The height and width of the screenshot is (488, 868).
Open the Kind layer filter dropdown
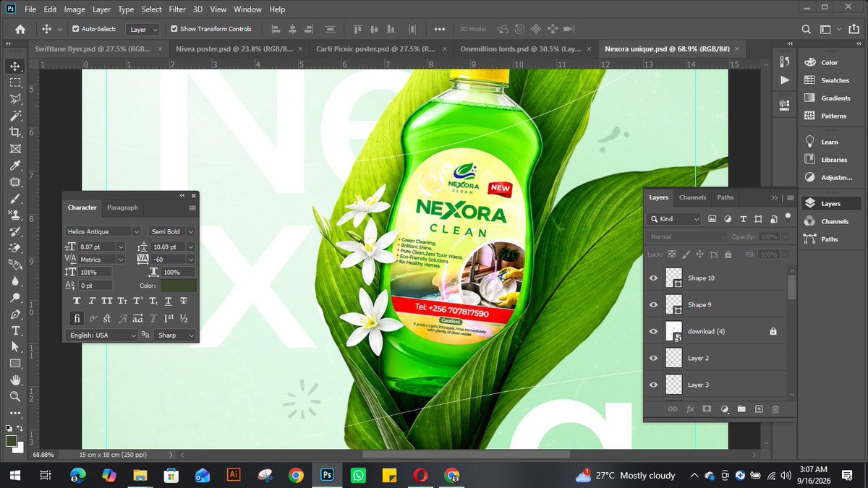(674, 218)
